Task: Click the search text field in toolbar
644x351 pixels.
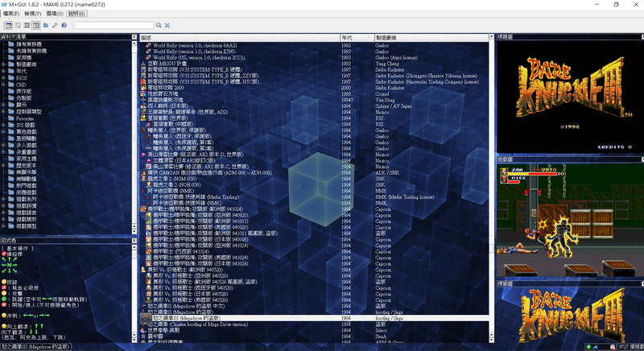Action: click(114, 26)
